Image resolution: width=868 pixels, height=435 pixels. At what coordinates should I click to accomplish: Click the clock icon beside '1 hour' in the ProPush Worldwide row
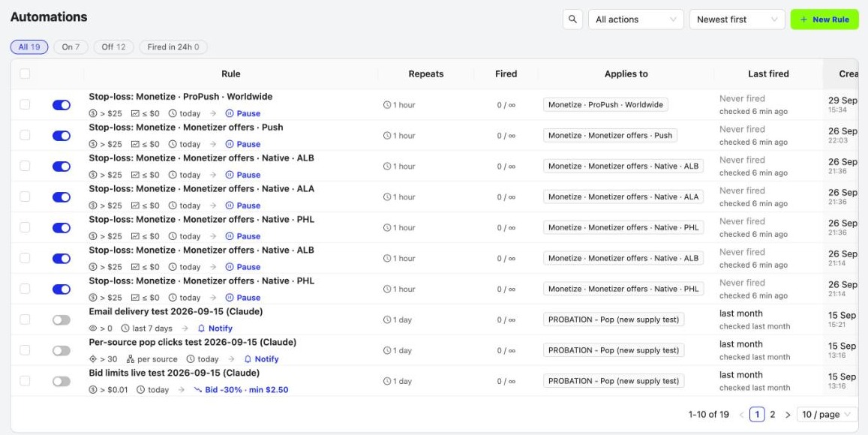[x=387, y=104]
